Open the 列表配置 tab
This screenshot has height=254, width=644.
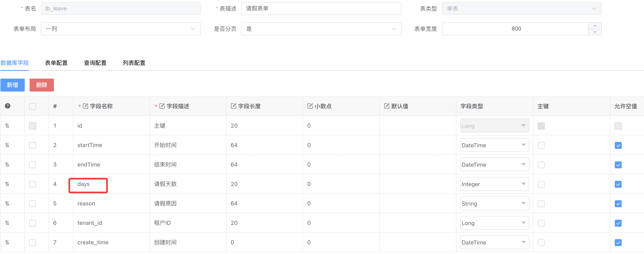(134, 63)
